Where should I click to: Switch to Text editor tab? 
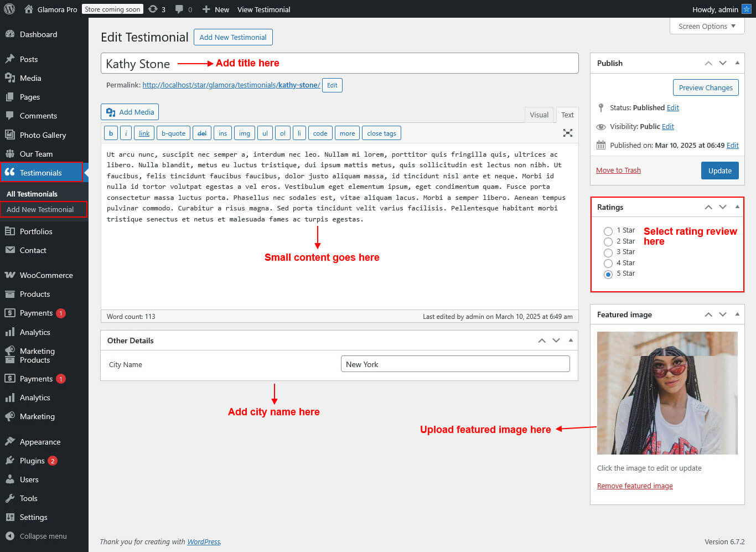tap(567, 115)
